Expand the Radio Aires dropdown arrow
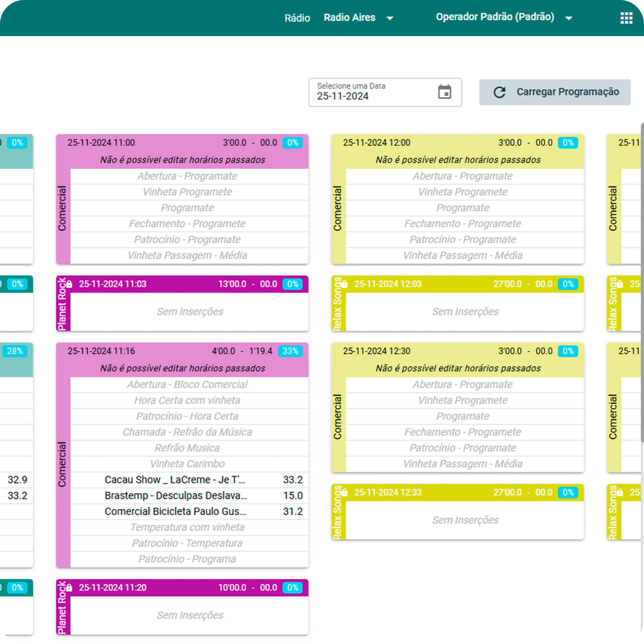This screenshot has height=644, width=644. [390, 18]
